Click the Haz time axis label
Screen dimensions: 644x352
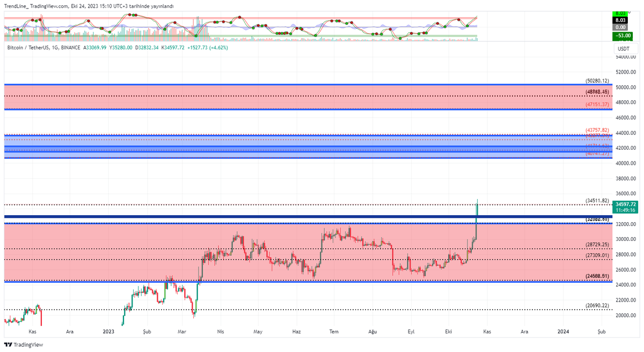296,332
